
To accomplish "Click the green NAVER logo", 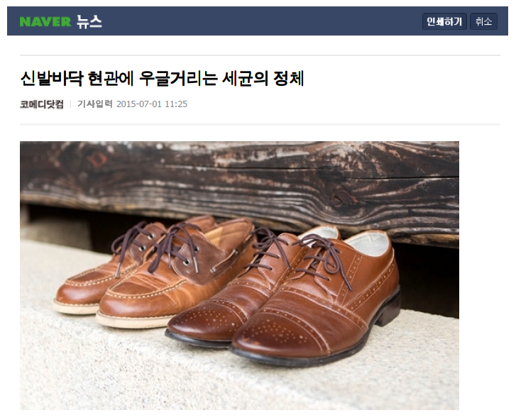I will click(45, 22).
